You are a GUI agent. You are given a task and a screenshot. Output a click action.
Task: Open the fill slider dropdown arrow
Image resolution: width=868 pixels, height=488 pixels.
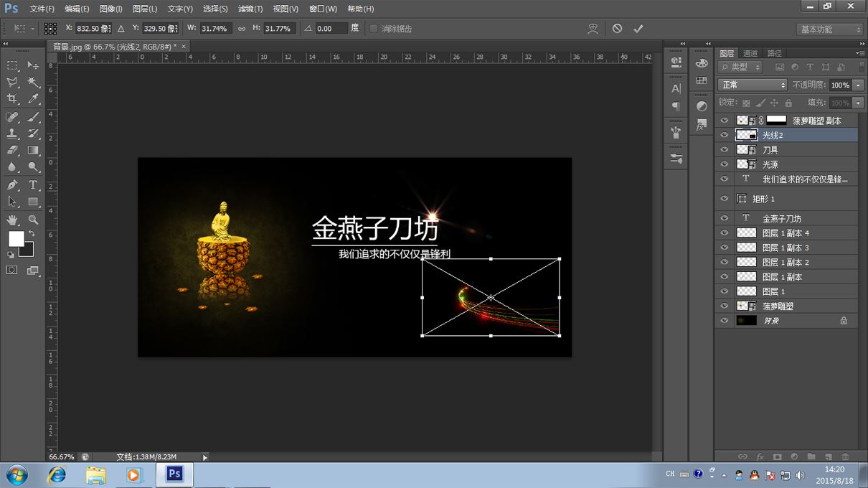coord(859,103)
